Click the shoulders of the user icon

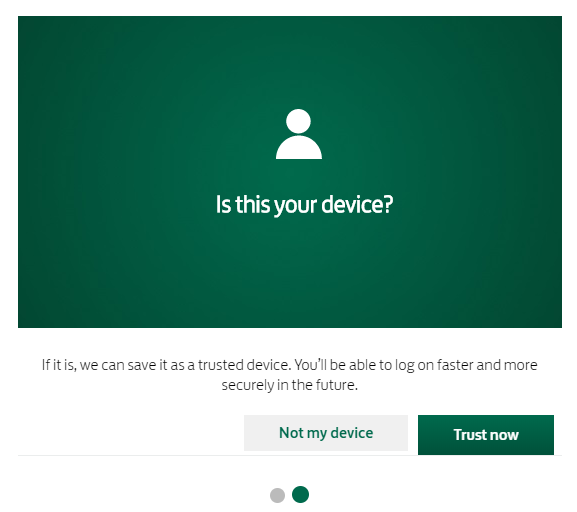[299, 148]
